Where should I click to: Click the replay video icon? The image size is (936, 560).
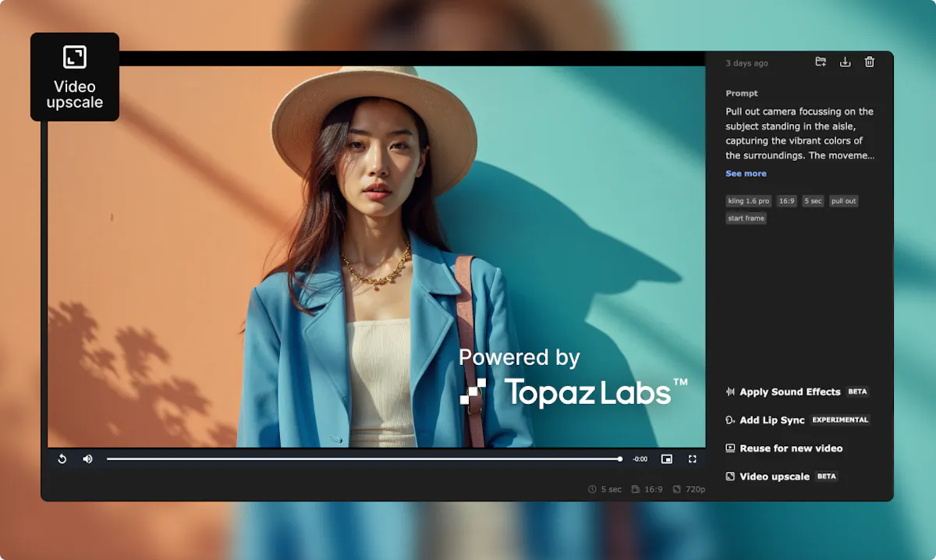coord(62,459)
